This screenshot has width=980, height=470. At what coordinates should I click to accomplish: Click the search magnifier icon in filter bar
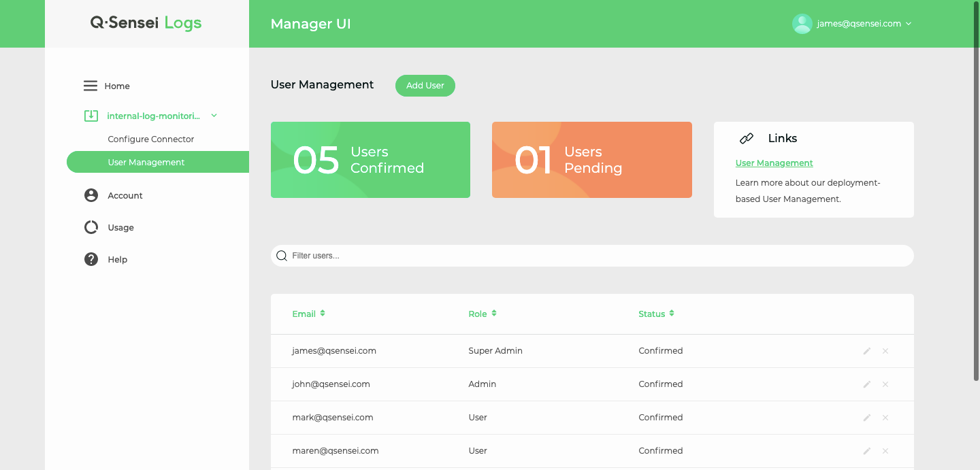[282, 256]
